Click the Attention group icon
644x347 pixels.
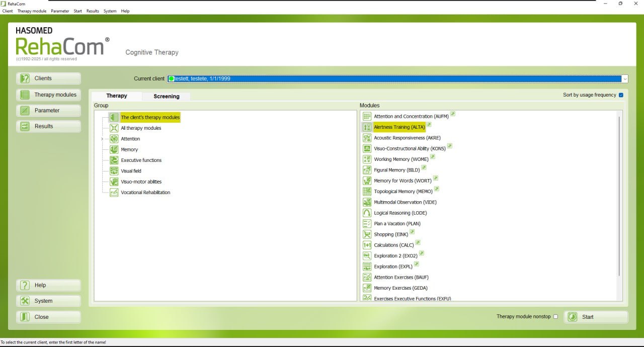(114, 139)
